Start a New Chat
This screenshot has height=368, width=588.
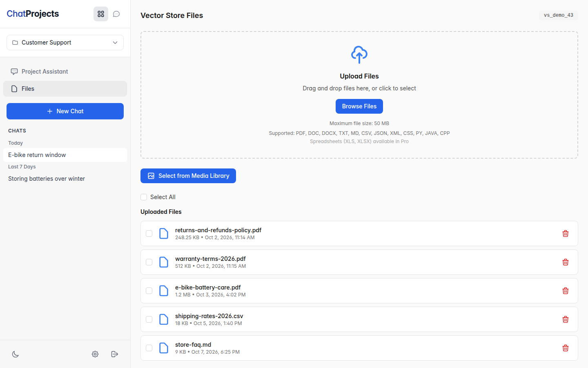point(65,111)
